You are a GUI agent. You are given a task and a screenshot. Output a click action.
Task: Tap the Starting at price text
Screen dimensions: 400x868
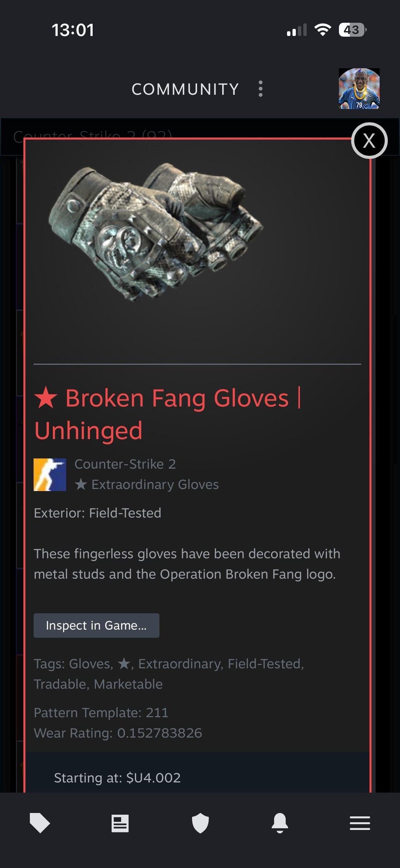(x=117, y=778)
